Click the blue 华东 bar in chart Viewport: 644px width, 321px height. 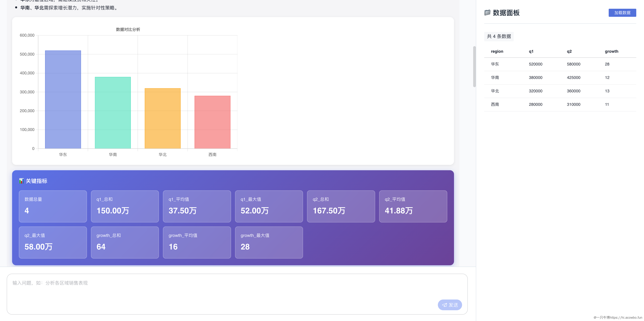click(x=63, y=100)
